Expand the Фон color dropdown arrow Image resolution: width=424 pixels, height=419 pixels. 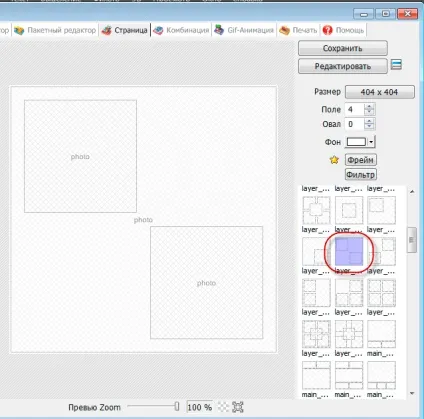pos(371,142)
